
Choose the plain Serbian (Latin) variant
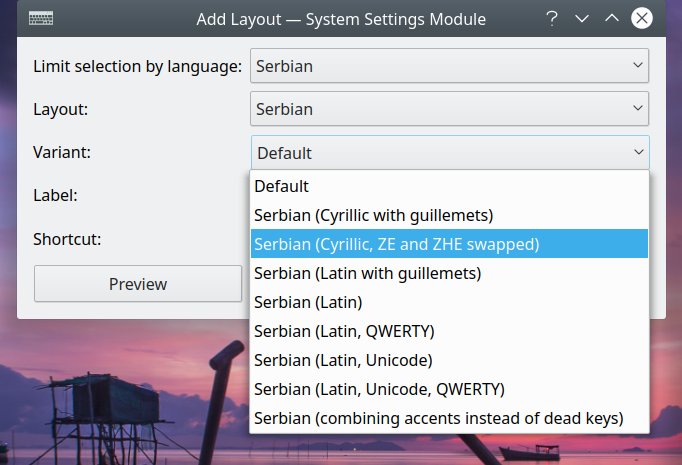point(449,302)
